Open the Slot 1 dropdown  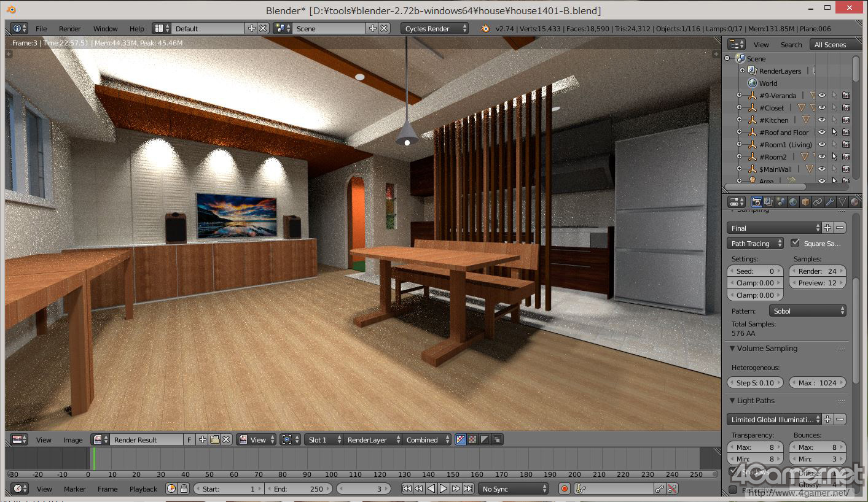click(323, 439)
